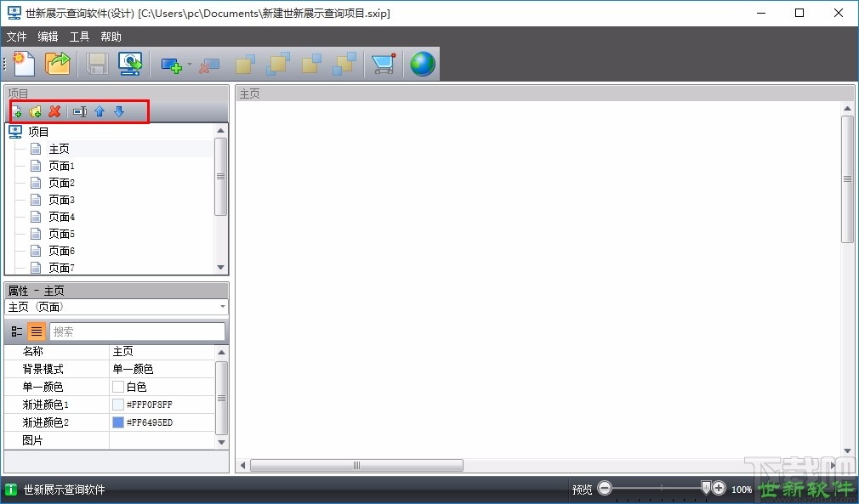859x504 pixels.
Task: Click the 搜索 property search field
Action: point(137,331)
